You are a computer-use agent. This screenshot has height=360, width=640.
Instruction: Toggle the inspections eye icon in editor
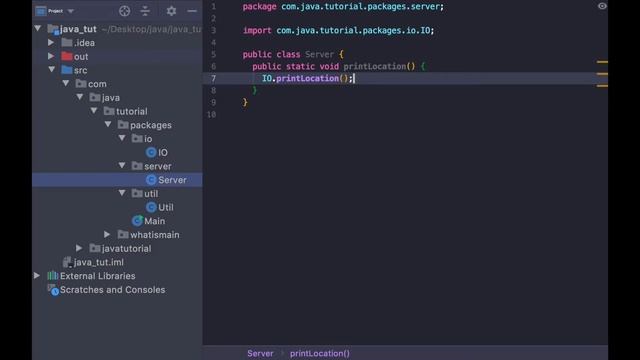click(x=602, y=6)
